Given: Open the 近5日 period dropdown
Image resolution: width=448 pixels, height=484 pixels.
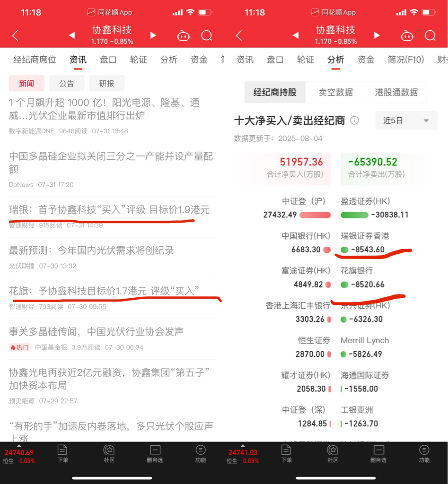Looking at the screenshot, I should pyautogui.click(x=406, y=121).
